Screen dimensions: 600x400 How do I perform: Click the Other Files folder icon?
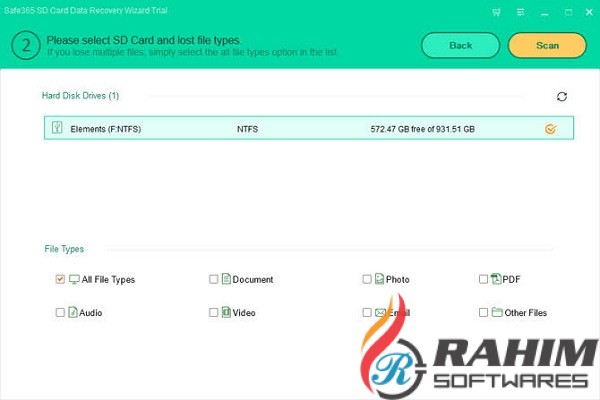tap(497, 312)
